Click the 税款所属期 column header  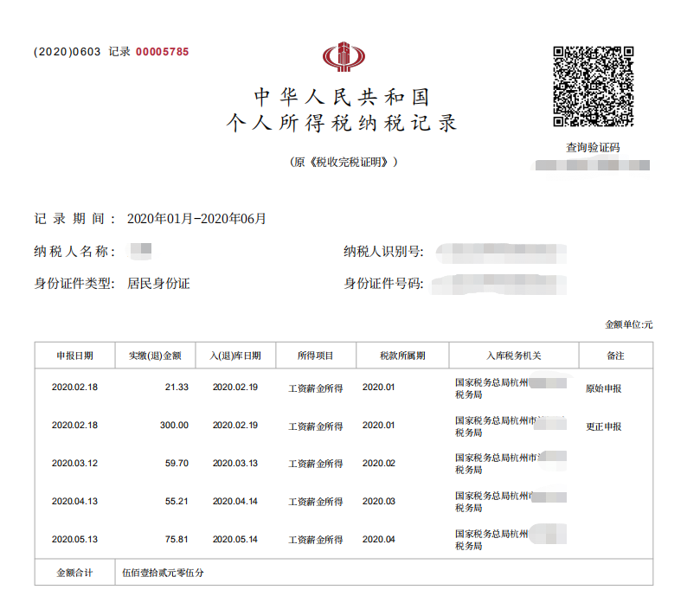point(402,356)
